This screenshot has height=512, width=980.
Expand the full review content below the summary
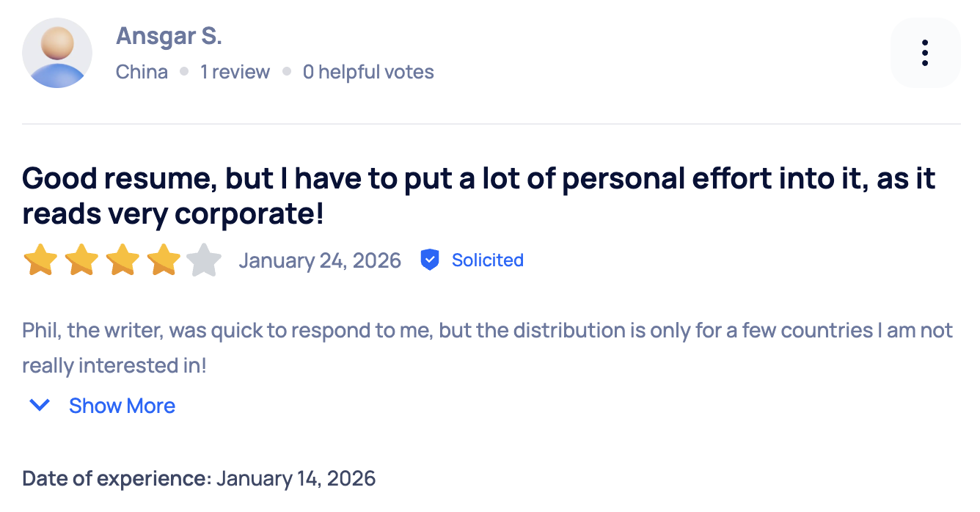122,405
